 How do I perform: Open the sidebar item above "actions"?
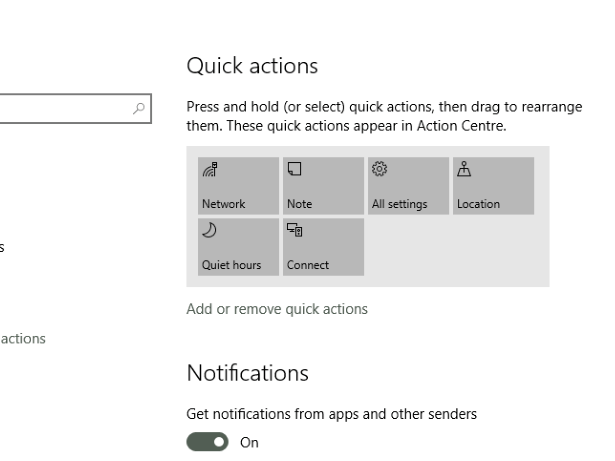click(x=3, y=249)
